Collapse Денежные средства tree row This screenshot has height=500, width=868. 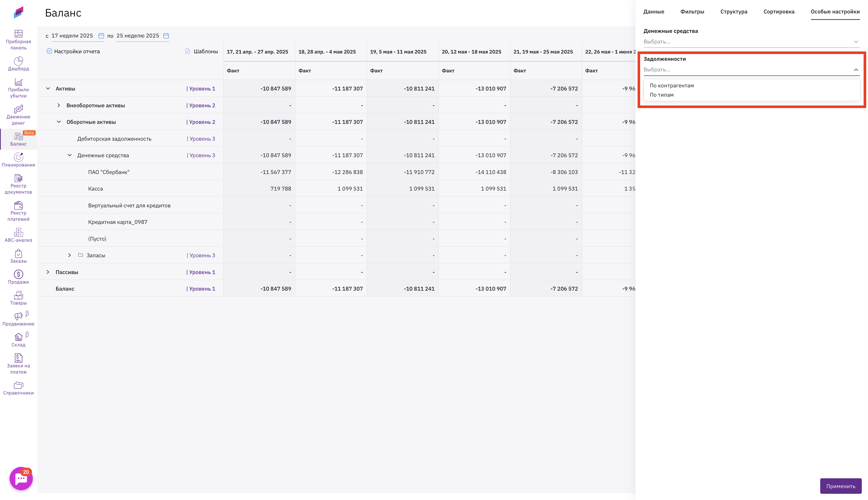pos(70,155)
